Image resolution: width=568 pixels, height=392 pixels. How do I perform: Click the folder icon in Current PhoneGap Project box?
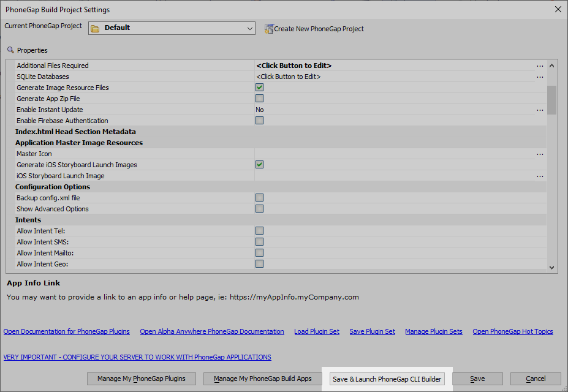[x=95, y=29]
